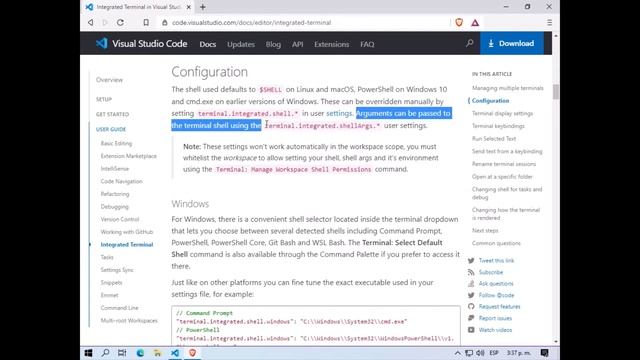Image resolution: width=640 pixels, height=360 pixels.
Task: Jump to Rename terminal sessions section
Action: (x=504, y=164)
